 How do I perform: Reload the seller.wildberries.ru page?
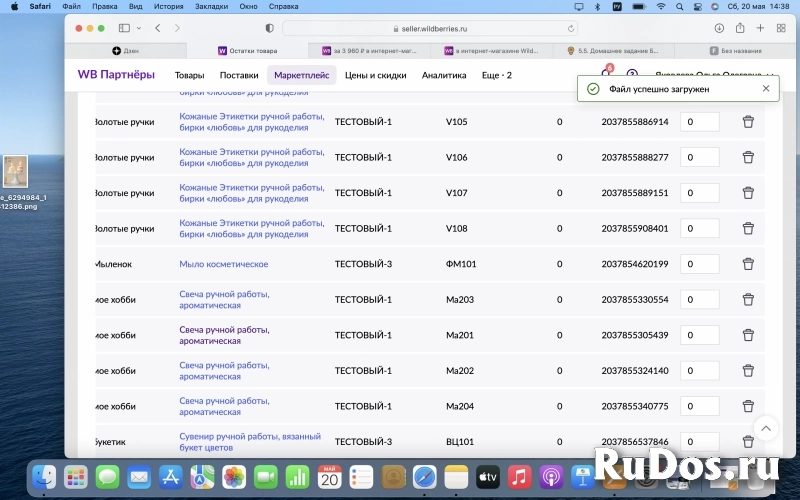click(571, 29)
